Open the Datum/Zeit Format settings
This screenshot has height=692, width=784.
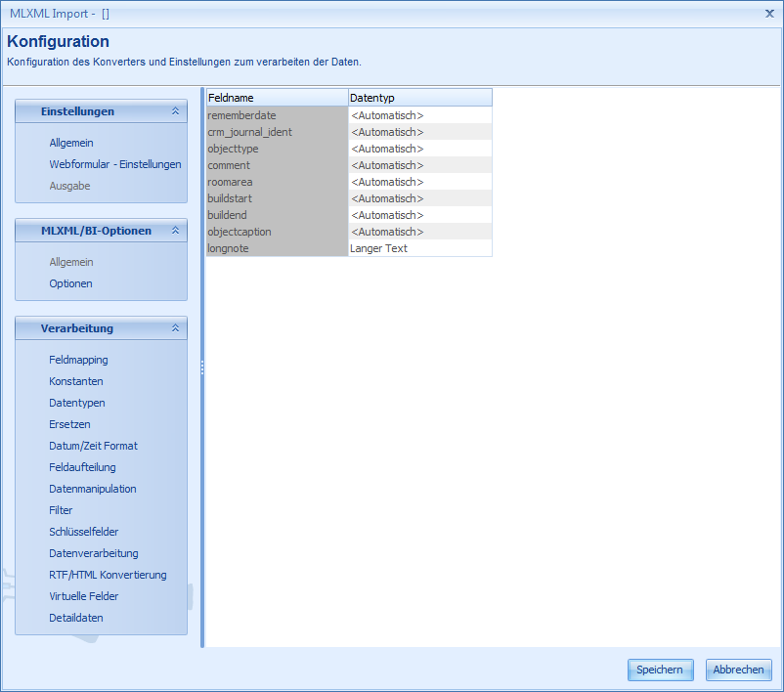click(94, 446)
